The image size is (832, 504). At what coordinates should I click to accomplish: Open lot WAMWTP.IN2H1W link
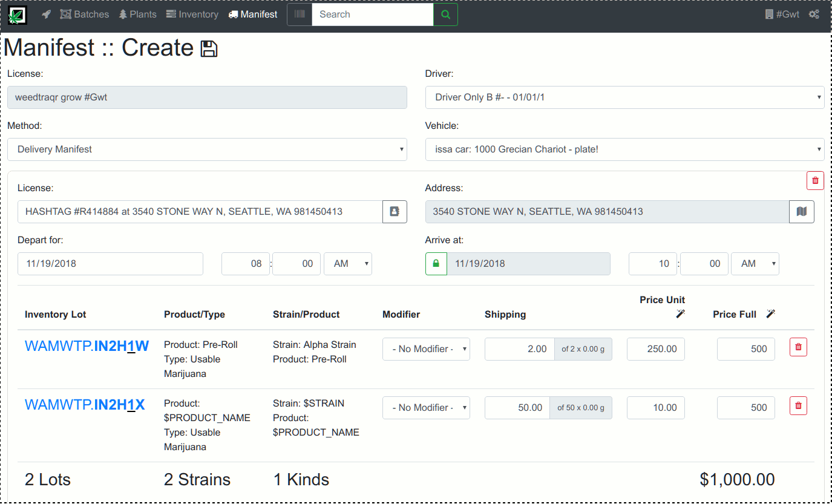(87, 346)
